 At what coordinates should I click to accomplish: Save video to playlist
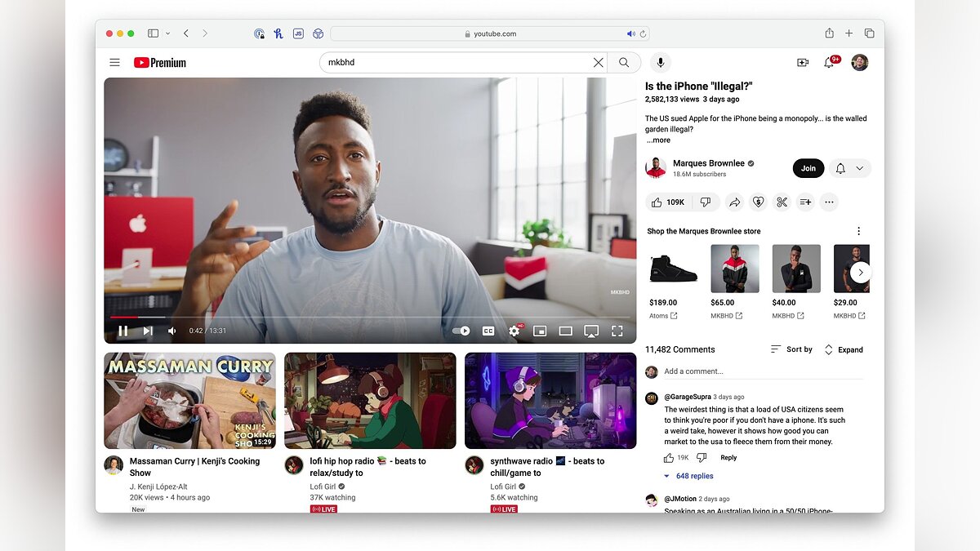tap(805, 202)
